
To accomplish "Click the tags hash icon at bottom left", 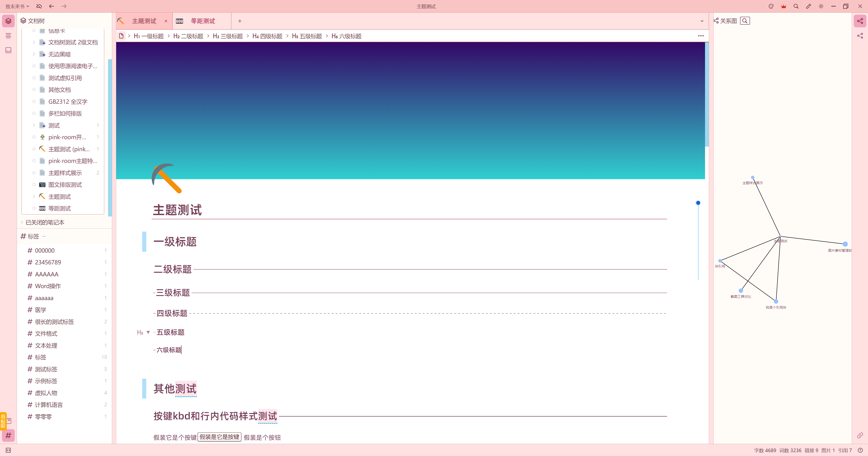I will coord(8,435).
